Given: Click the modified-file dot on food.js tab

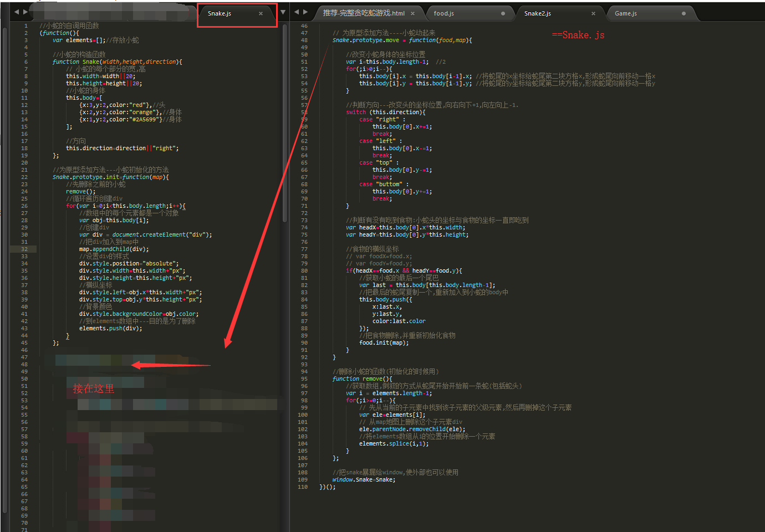Looking at the screenshot, I should click(503, 13).
